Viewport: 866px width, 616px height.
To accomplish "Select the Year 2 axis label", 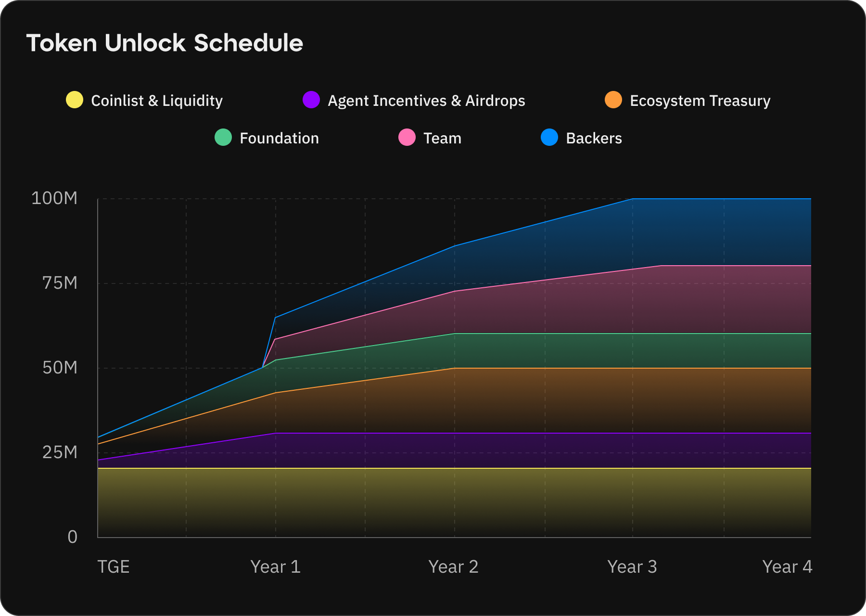I will (453, 566).
